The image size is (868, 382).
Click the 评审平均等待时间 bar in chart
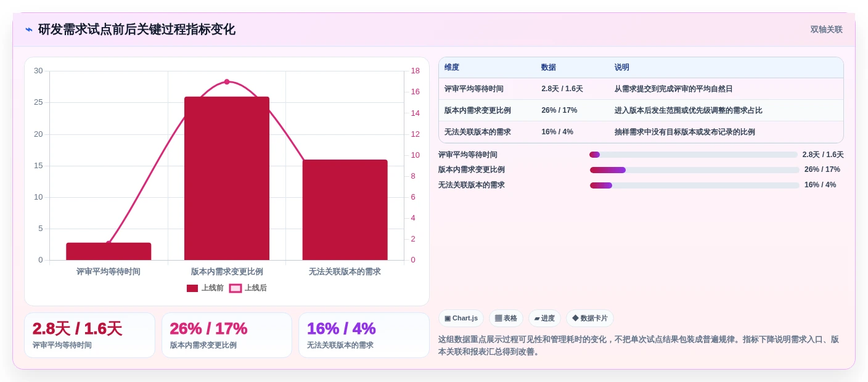point(108,251)
